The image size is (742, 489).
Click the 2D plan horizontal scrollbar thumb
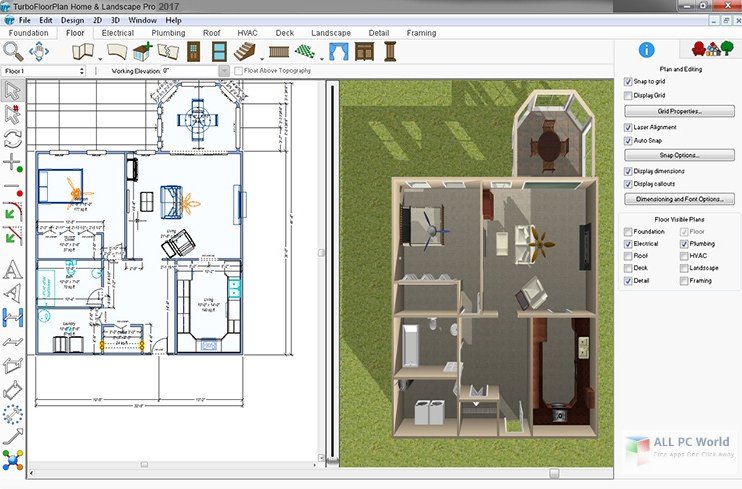144,465
